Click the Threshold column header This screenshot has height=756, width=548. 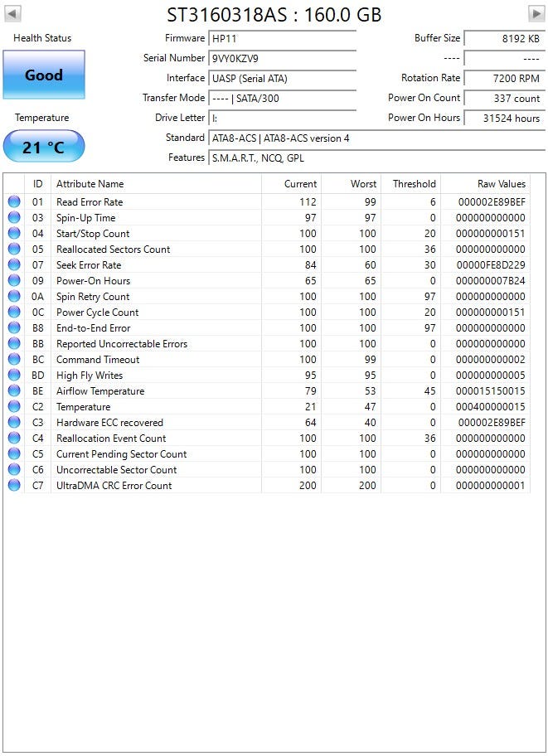(411, 184)
